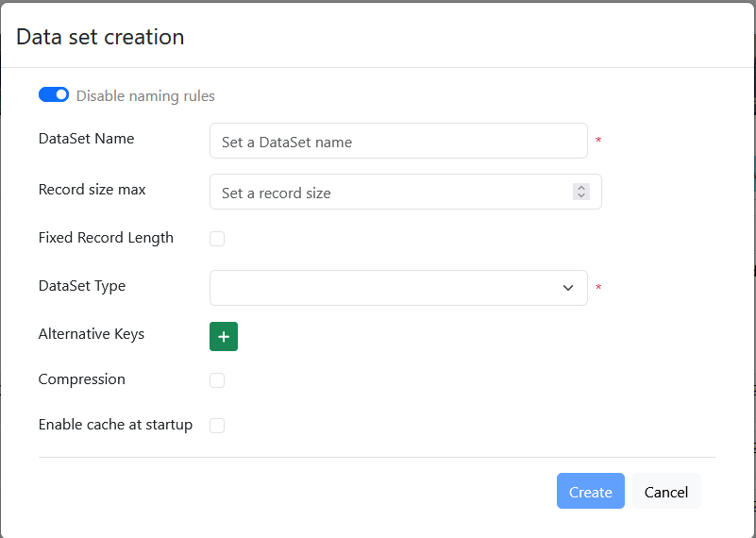Viewport: 756px width, 538px height.
Task: Cancel the data set creation dialog
Action: tap(666, 491)
